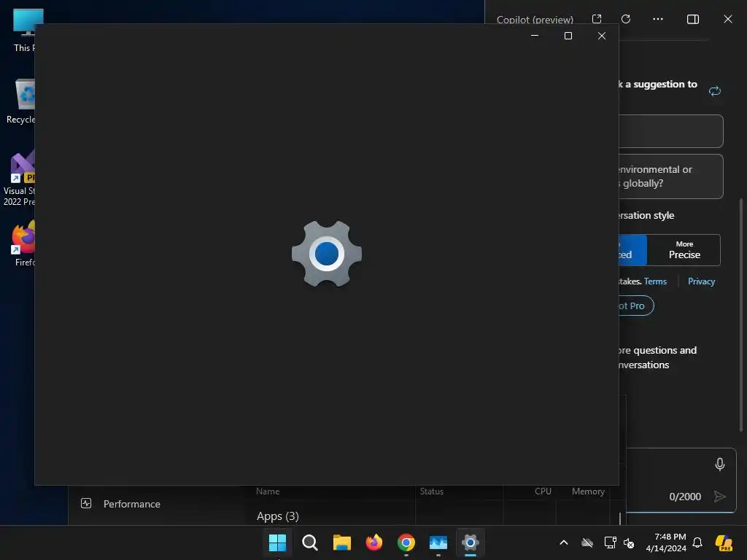
Task: Select the This PC desktop icon
Action: pos(24,30)
